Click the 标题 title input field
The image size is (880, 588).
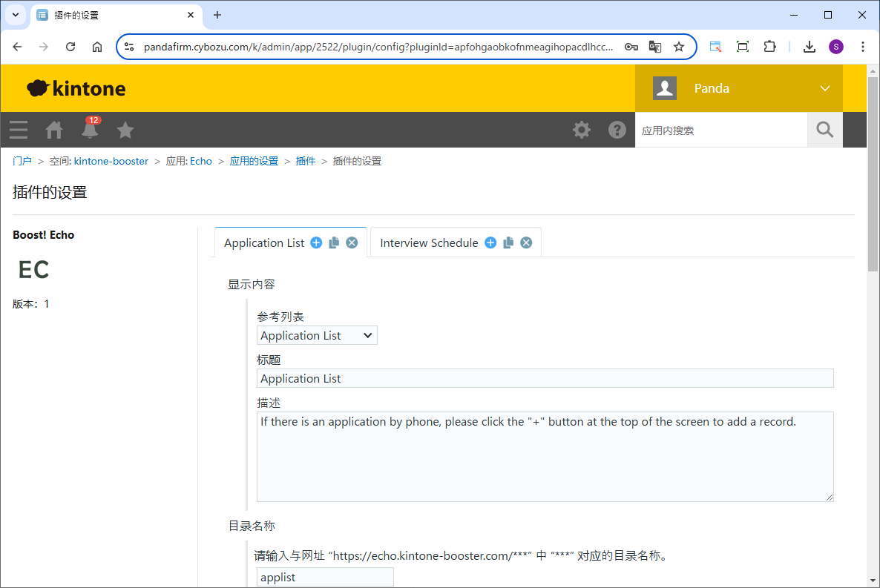tap(545, 379)
